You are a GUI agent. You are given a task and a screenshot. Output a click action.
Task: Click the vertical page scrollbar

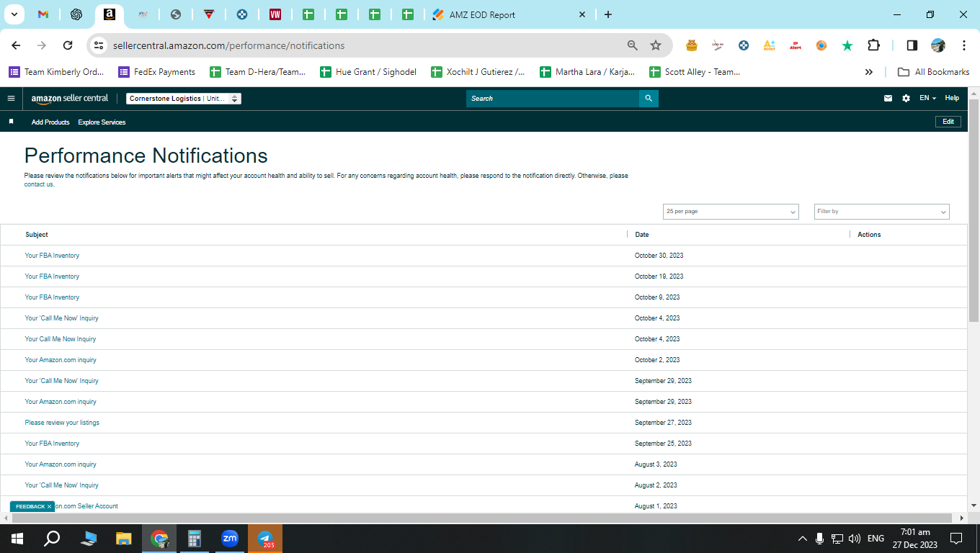coord(974,210)
